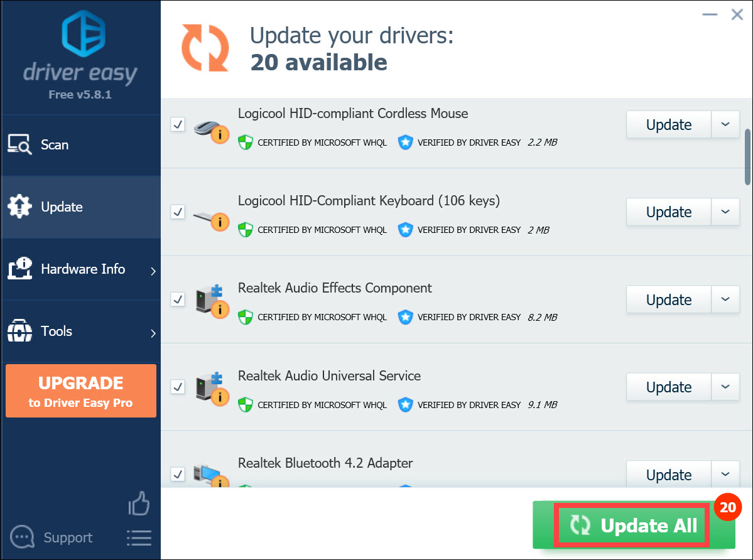Screen dimensions: 753x560
Task: Click the green Update All button
Action: 633,525
